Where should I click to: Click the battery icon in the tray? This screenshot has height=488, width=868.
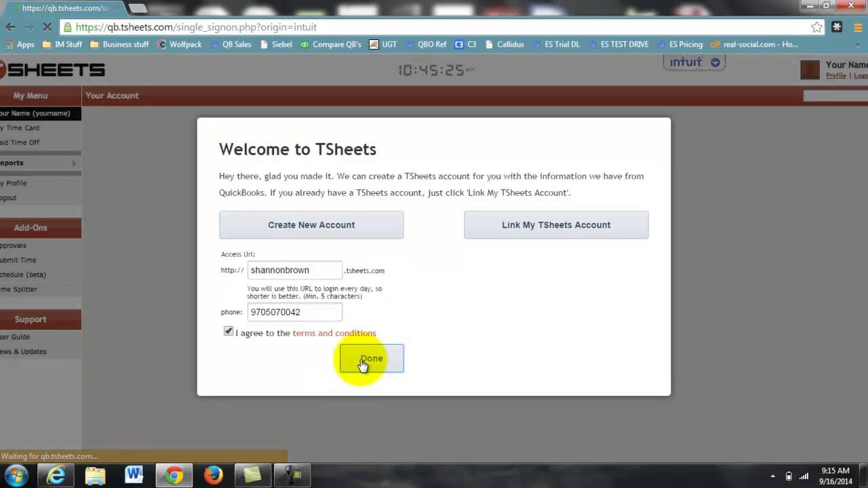pyautogui.click(x=789, y=476)
